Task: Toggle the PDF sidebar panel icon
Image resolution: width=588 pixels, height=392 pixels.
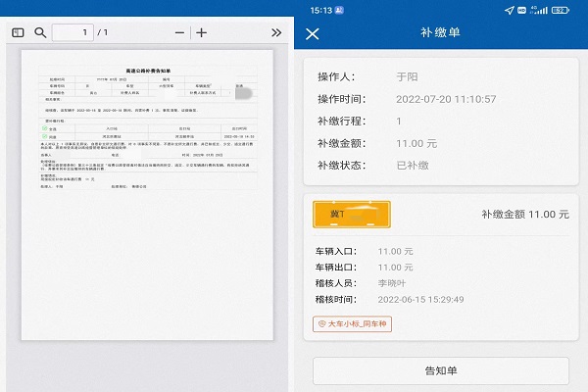Action: point(17,32)
